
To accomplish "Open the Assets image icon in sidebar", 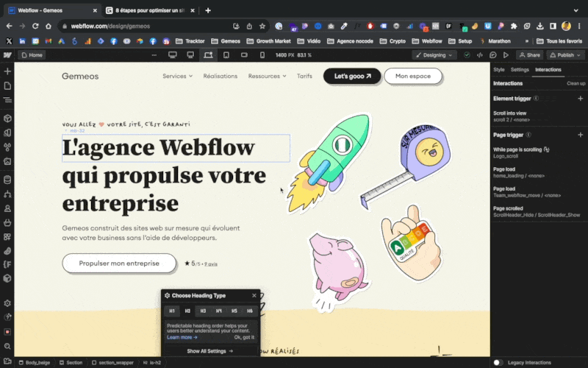I will point(7,161).
